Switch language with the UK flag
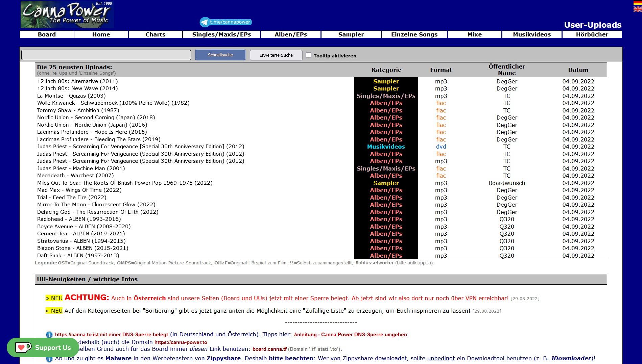Screen dimensions: 642x364 [x=638, y=9]
